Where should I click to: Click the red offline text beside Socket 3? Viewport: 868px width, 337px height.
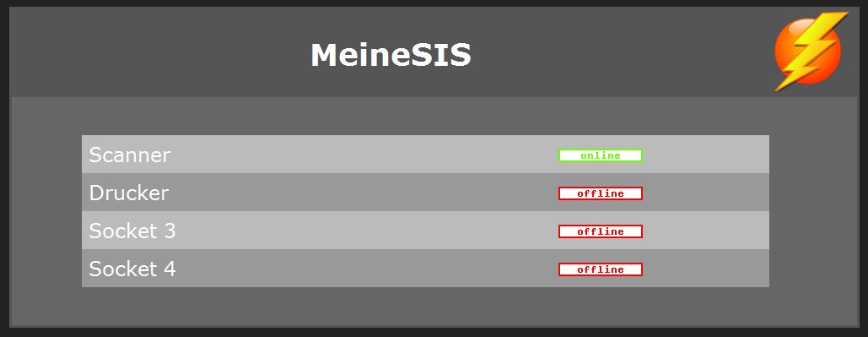click(601, 231)
